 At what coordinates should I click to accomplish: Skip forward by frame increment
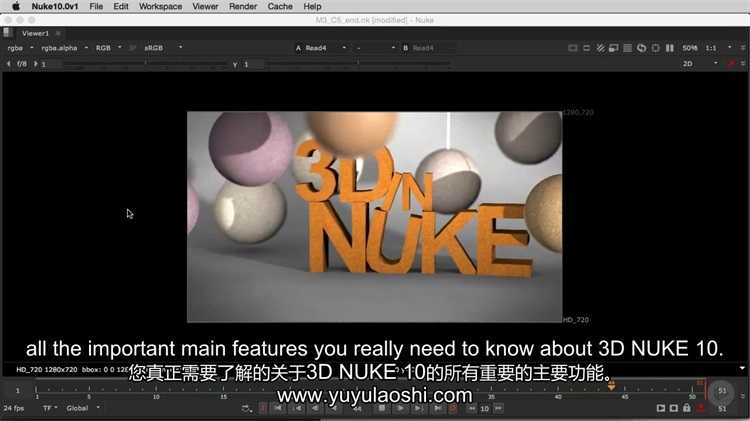pyautogui.click(x=498, y=409)
